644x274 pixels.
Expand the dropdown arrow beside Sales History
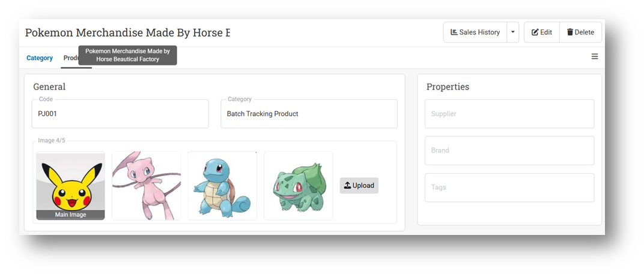click(513, 32)
